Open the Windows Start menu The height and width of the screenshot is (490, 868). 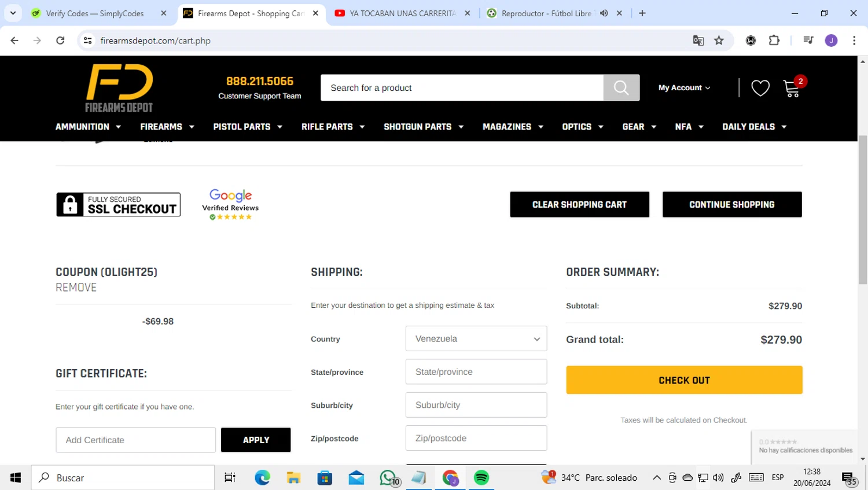click(x=16, y=478)
